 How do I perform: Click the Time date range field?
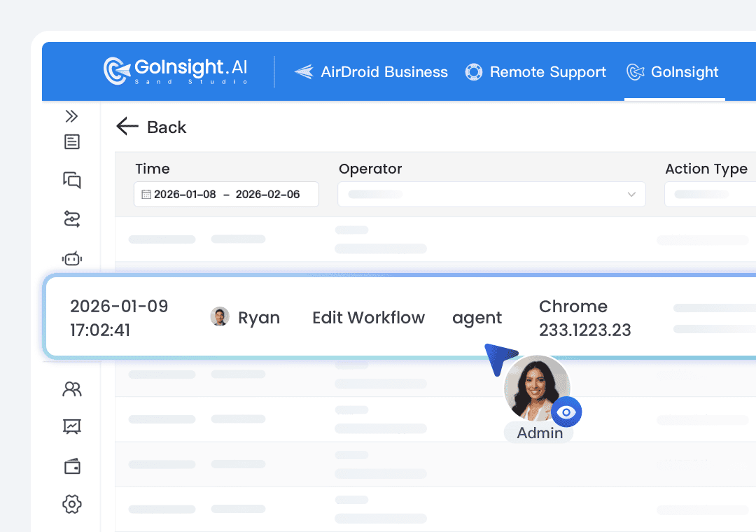click(227, 195)
